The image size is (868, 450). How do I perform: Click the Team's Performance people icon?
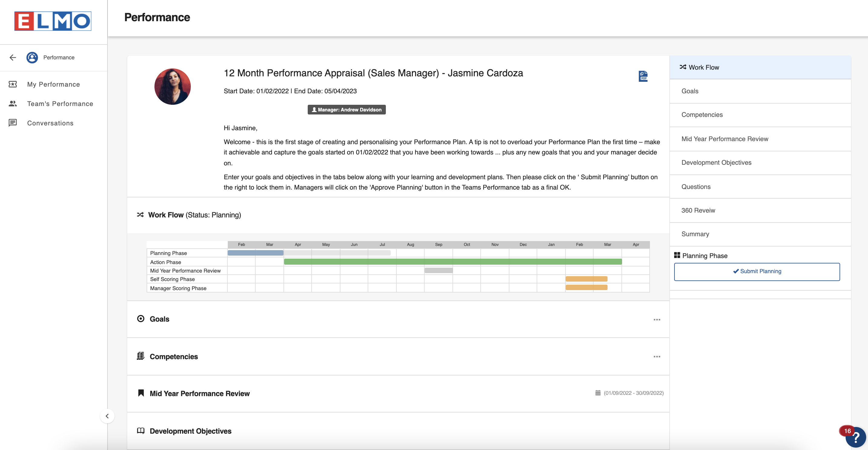pos(13,104)
